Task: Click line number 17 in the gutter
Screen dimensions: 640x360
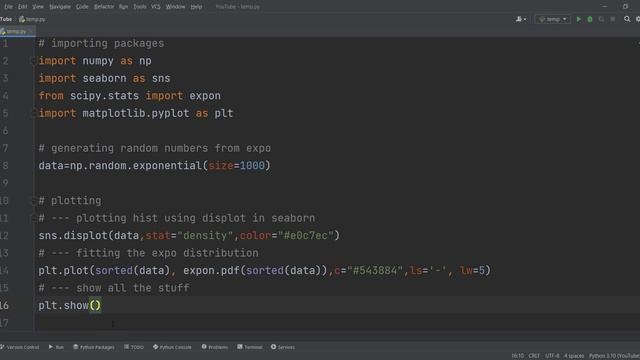Action: 4,323
